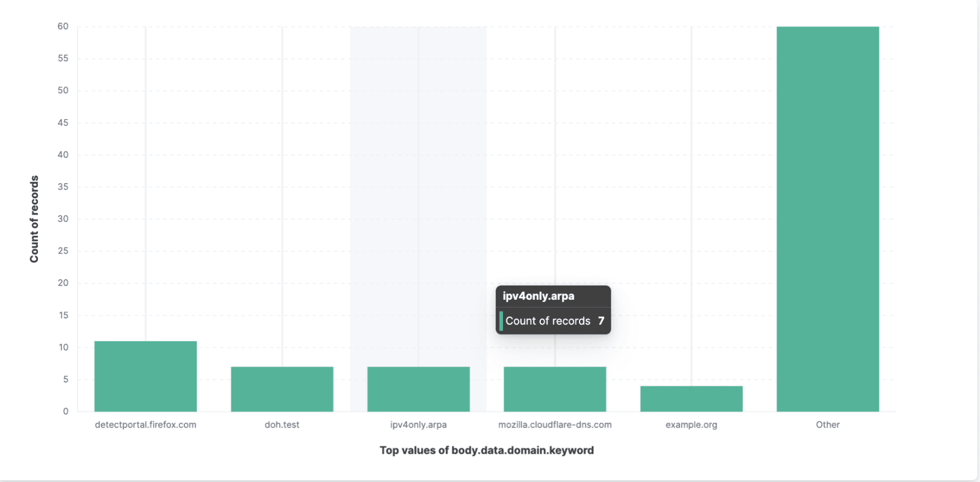Image resolution: width=980 pixels, height=482 pixels.
Task: Click the green swatch in tooltip
Action: pos(501,321)
